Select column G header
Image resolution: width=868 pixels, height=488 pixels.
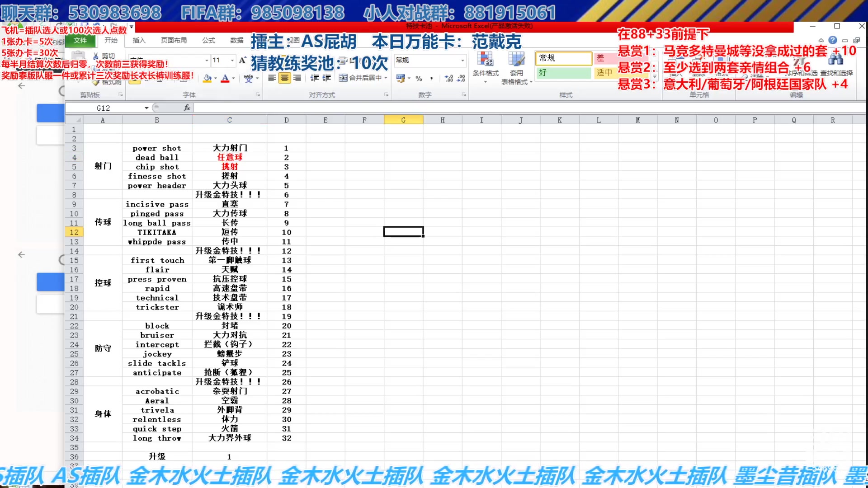click(x=403, y=120)
